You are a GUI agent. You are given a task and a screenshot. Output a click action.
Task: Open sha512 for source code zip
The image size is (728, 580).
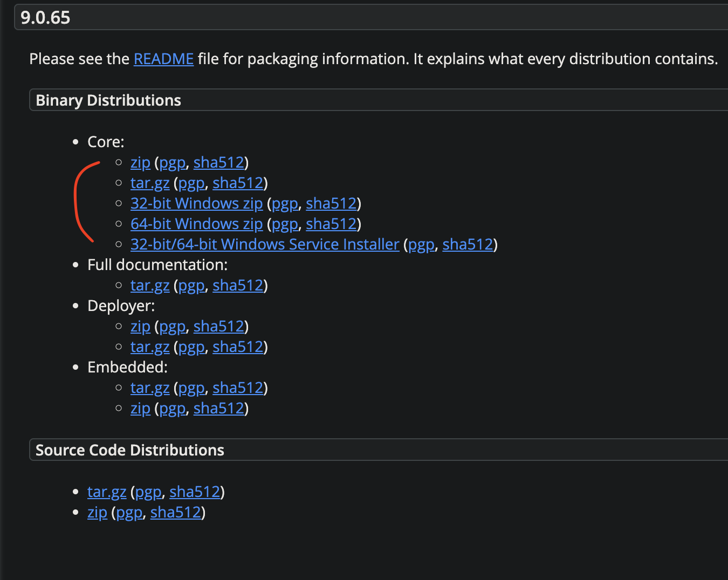click(176, 513)
